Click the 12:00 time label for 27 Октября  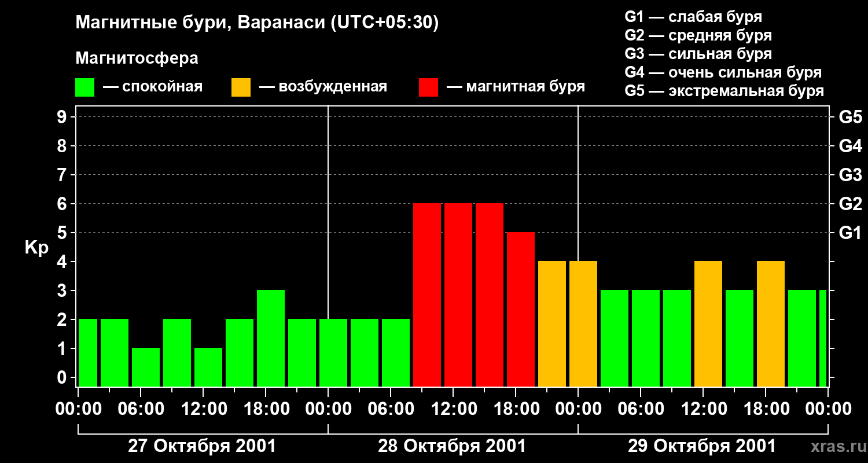[x=203, y=409]
